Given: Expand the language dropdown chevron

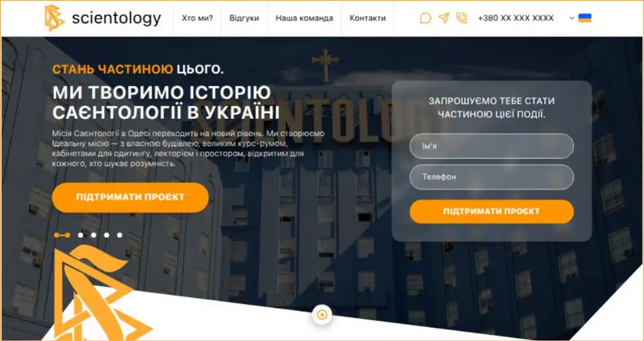Looking at the screenshot, I should coord(572,18).
